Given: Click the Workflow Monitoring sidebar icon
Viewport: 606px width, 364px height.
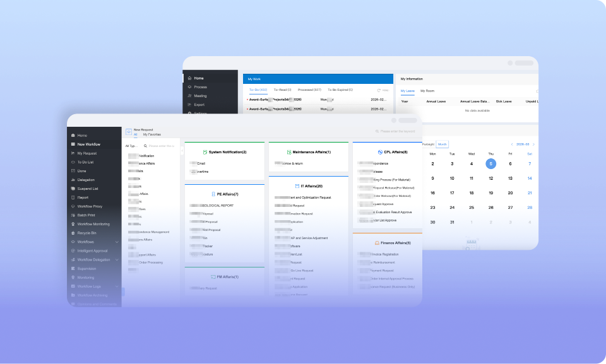Looking at the screenshot, I should click(73, 224).
